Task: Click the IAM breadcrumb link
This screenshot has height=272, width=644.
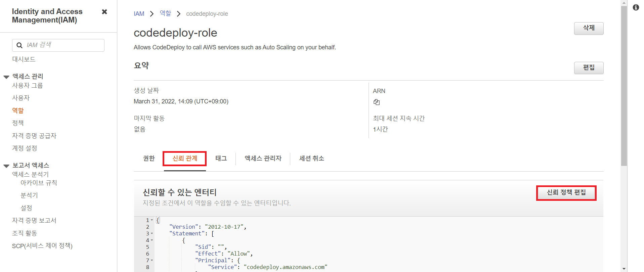Action: click(x=139, y=14)
